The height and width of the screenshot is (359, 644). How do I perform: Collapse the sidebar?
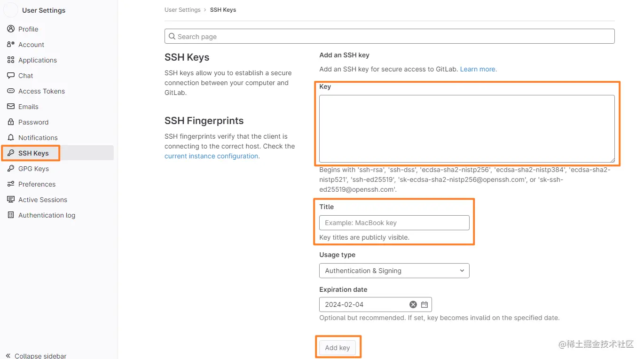(x=36, y=356)
